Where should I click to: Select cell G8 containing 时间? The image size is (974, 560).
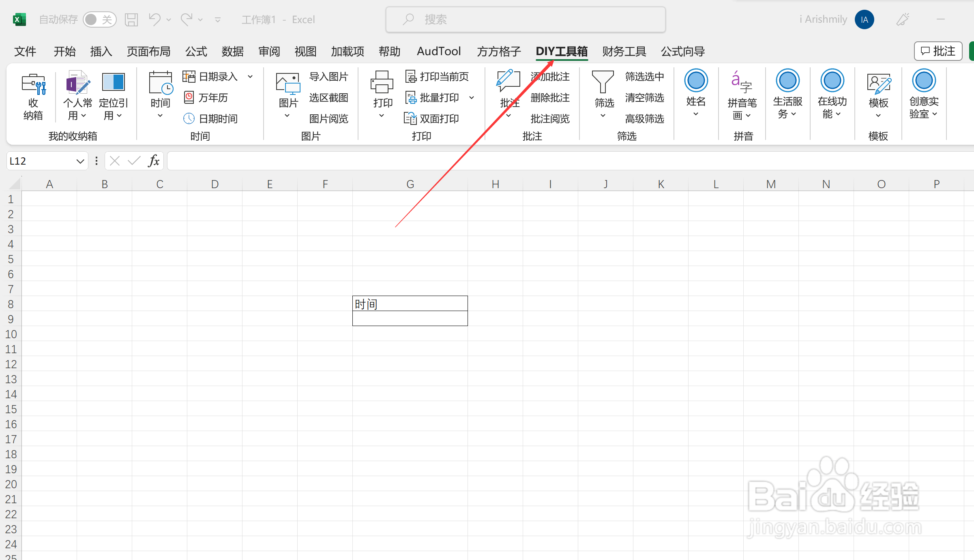click(x=410, y=304)
